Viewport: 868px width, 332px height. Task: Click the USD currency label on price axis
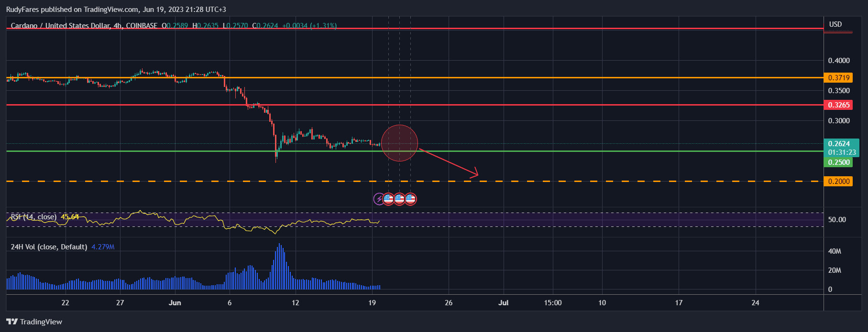[x=835, y=24]
